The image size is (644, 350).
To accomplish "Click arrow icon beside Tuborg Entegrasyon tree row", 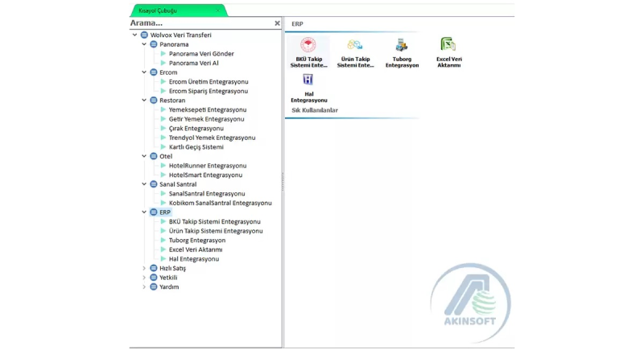I will (x=163, y=241).
